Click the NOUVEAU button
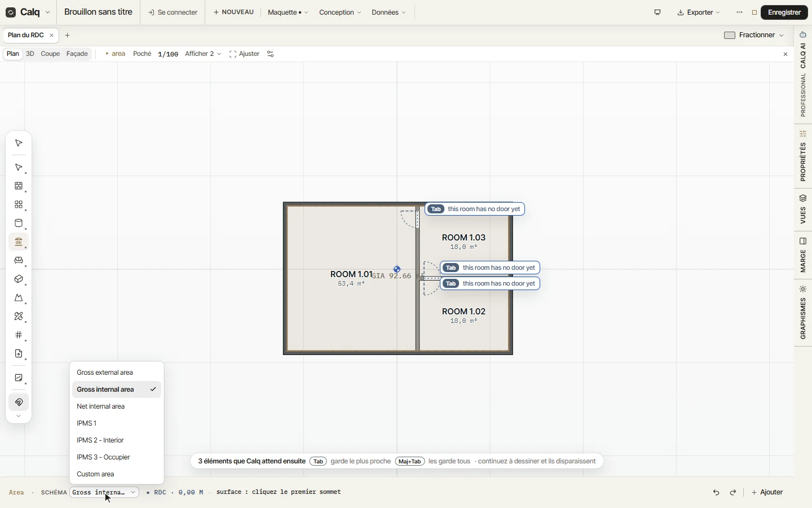This screenshot has width=812, height=508. (233, 12)
